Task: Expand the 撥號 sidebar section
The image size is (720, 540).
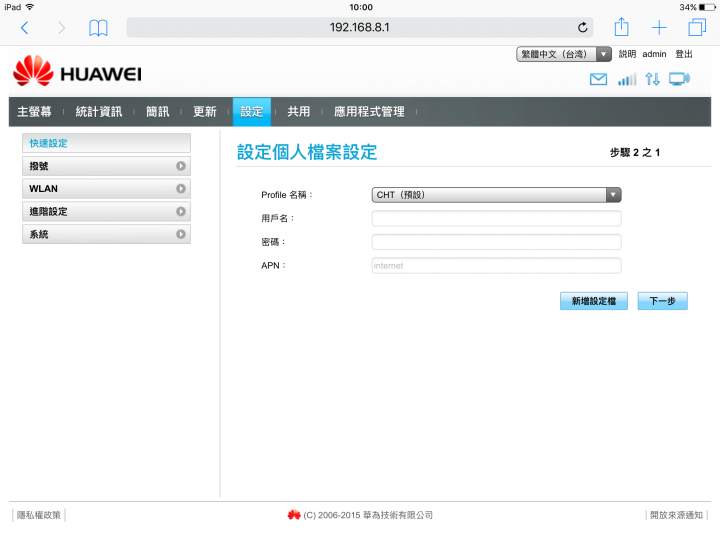Action: pos(106,166)
